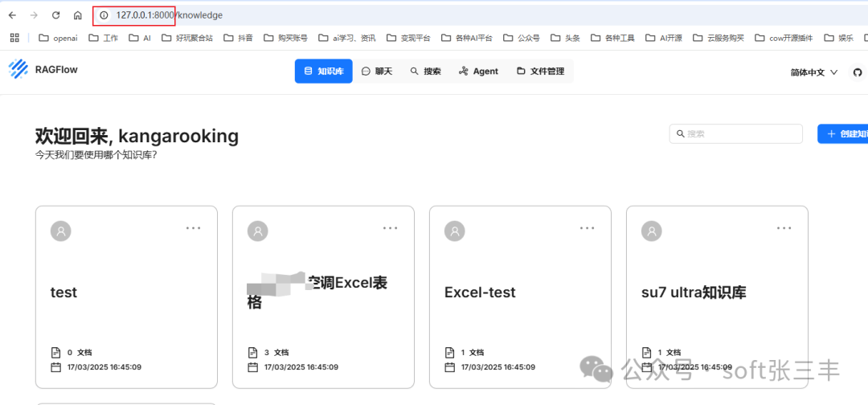
Task: Open the GitHub icon link
Action: tap(858, 72)
